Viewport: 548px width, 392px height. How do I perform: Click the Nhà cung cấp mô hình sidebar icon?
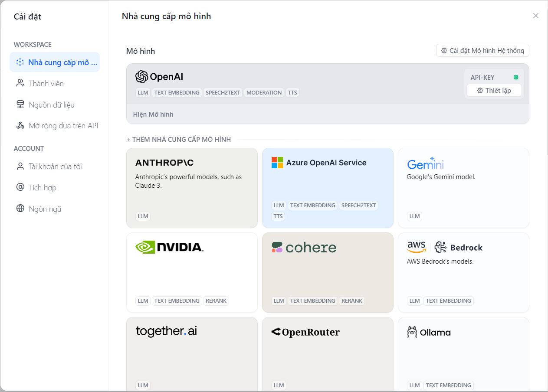click(x=20, y=62)
